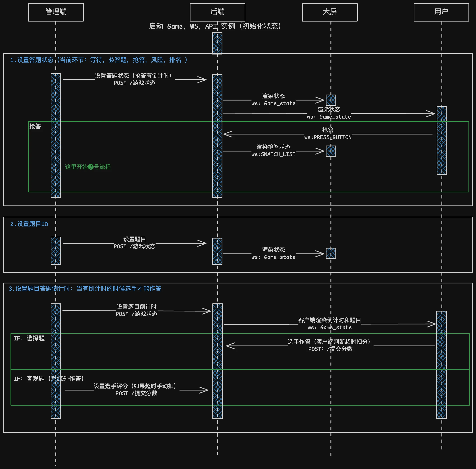
Task: Click the 选手作答（客户端判断超时扣分）label
Action: pos(329,342)
